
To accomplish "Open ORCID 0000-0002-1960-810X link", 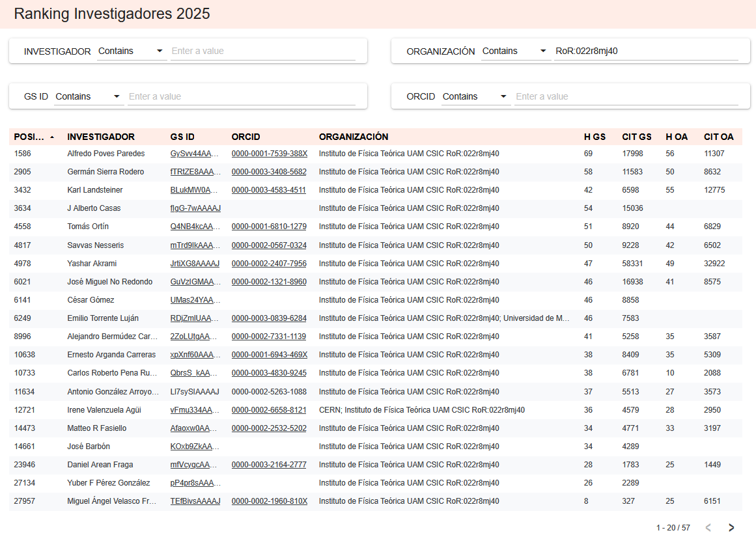I will tap(270, 501).
